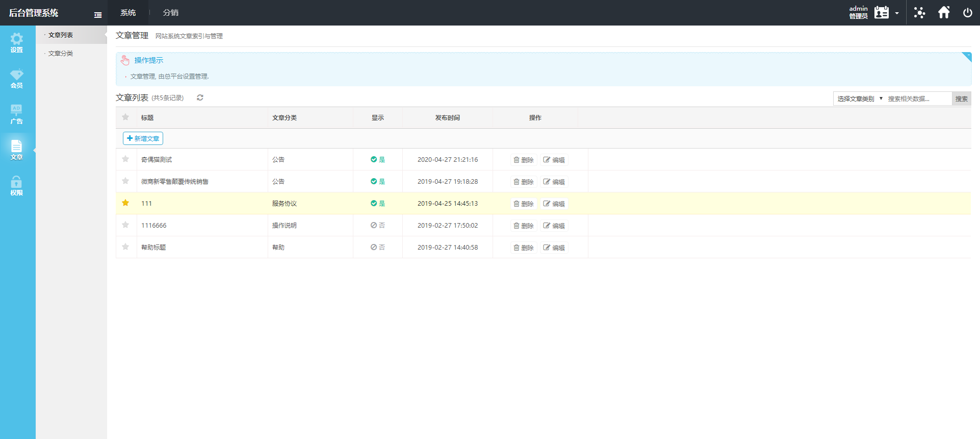Open the 文章 articles sidebar icon
This screenshot has width=980, height=439.
(x=17, y=151)
